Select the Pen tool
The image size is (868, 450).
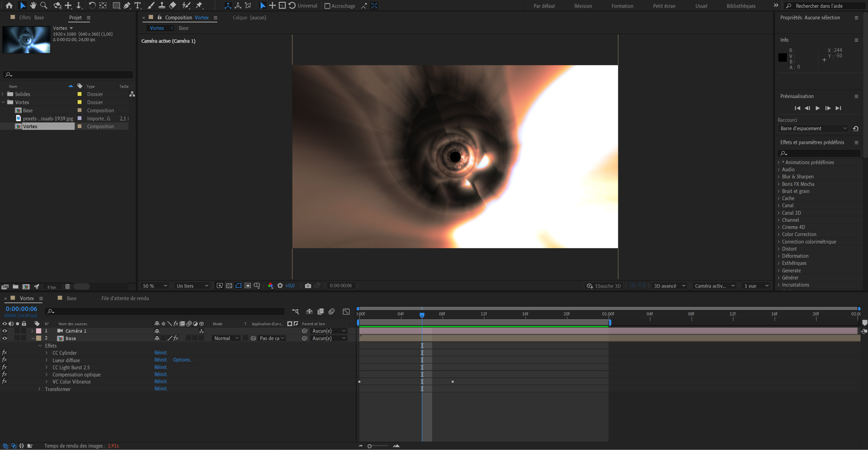pos(127,5)
